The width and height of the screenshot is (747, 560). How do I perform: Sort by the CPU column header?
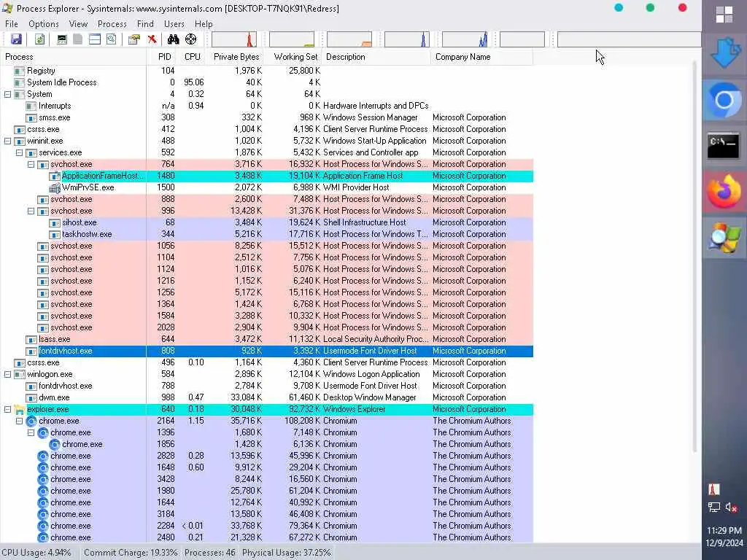tap(192, 57)
